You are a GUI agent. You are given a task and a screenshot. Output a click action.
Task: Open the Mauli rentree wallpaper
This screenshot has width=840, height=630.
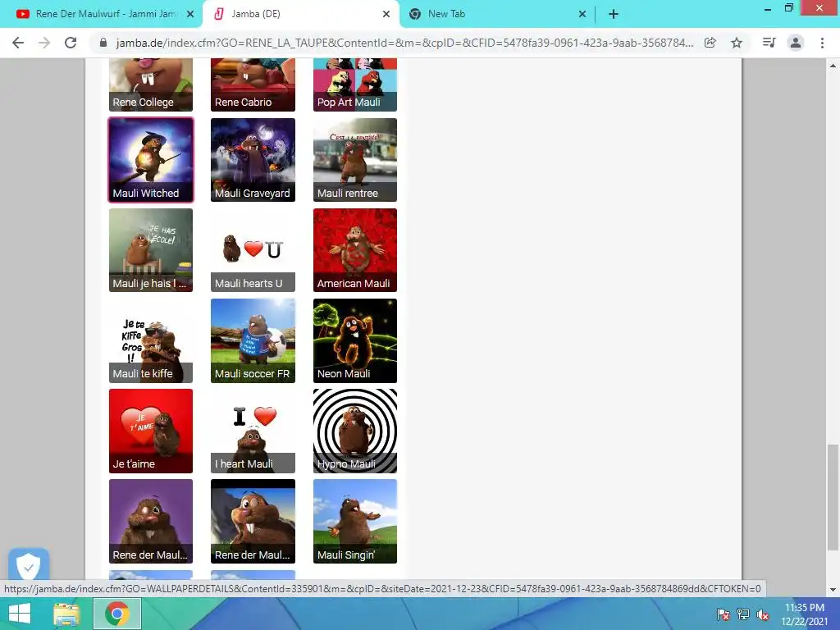click(355, 160)
